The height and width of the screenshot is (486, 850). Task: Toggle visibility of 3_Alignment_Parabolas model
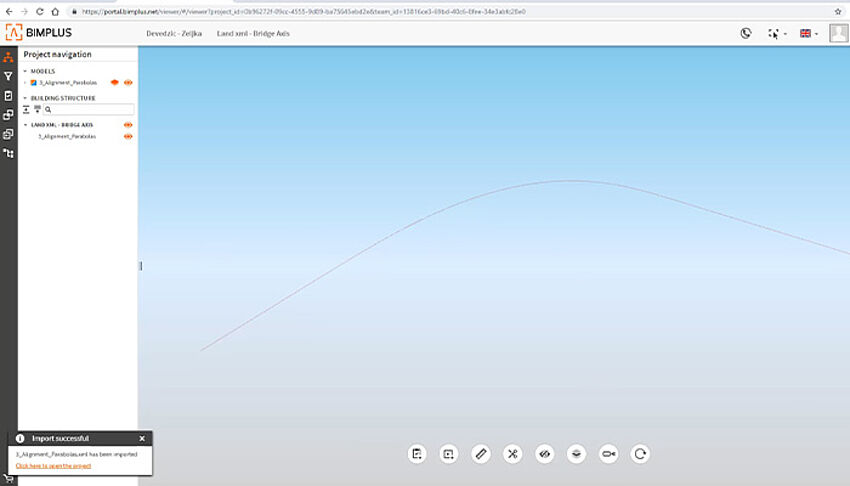tap(128, 83)
